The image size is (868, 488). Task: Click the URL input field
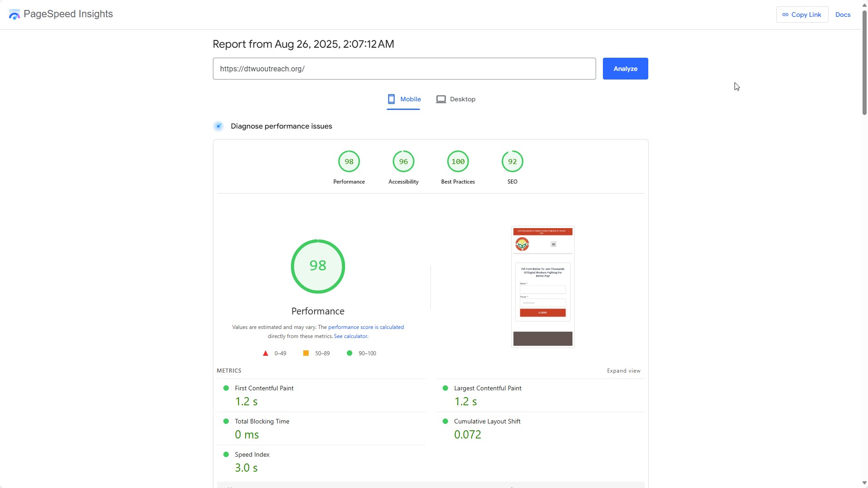click(404, 69)
